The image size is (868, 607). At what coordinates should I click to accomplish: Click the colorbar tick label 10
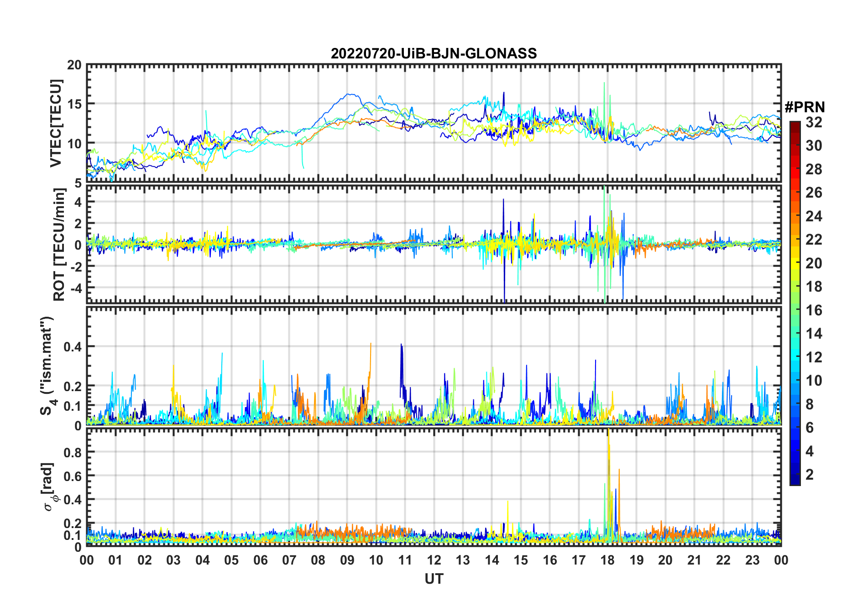(814, 381)
